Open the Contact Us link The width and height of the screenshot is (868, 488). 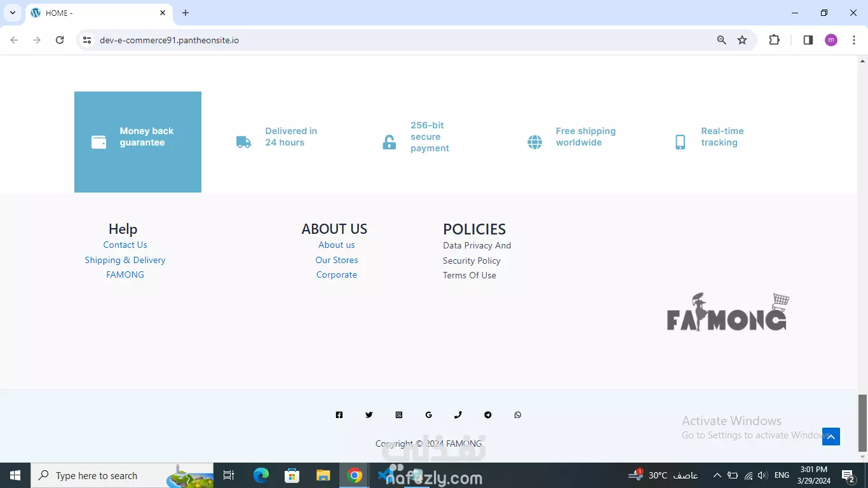[x=125, y=245]
